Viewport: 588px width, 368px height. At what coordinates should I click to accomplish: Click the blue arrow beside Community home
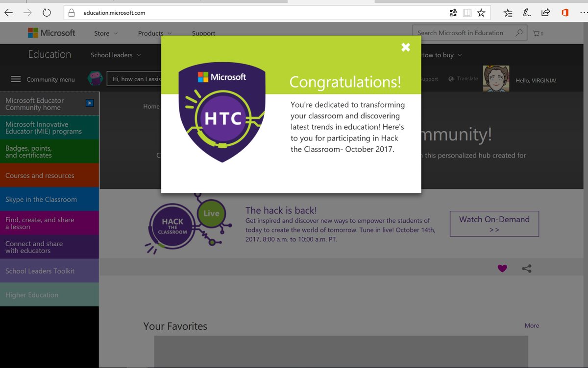click(x=90, y=103)
